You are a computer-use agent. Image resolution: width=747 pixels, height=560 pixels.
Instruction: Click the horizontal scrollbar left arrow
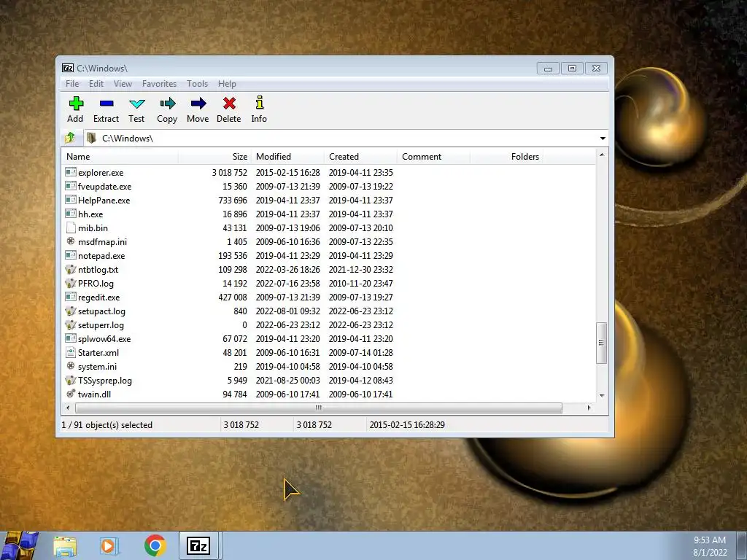(x=68, y=408)
